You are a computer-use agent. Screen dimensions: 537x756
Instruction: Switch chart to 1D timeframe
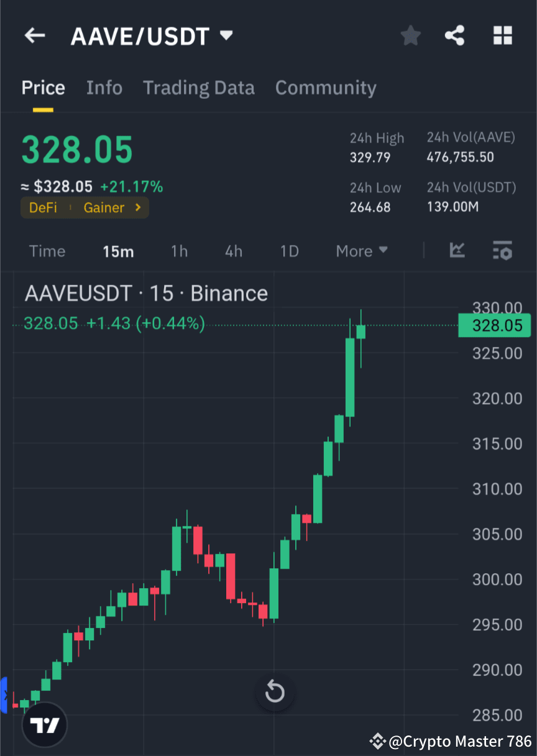coord(289,251)
